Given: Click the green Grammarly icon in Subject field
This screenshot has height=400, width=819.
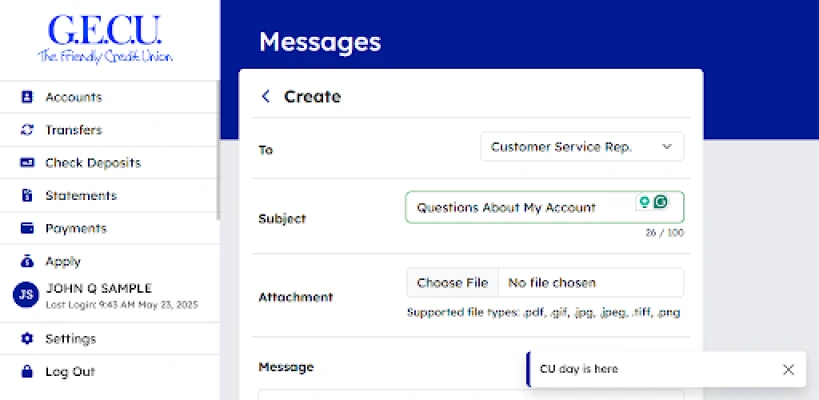Looking at the screenshot, I should (x=660, y=202).
